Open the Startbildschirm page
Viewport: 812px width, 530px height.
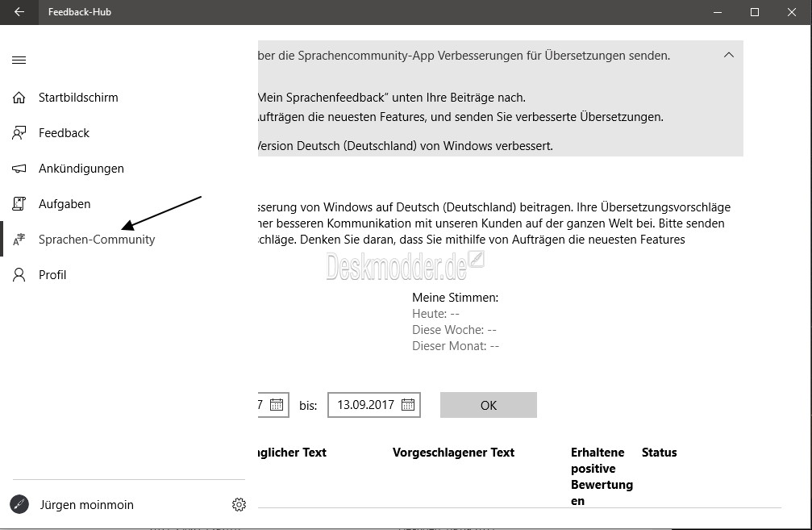coord(78,98)
